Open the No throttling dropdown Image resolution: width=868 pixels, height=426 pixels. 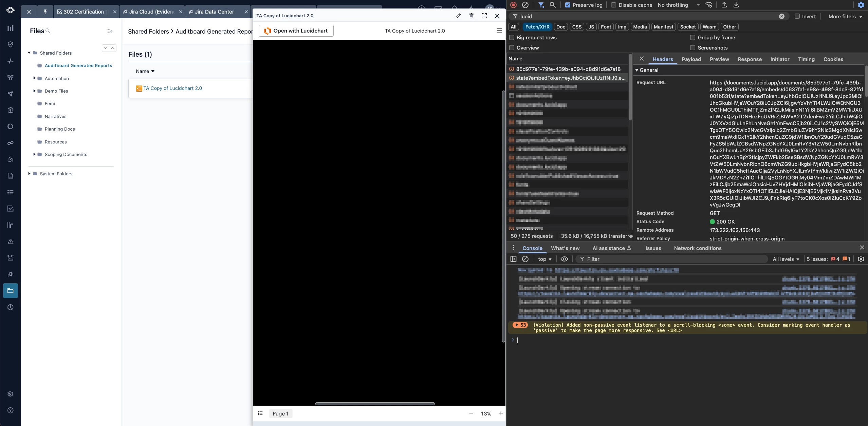point(679,5)
